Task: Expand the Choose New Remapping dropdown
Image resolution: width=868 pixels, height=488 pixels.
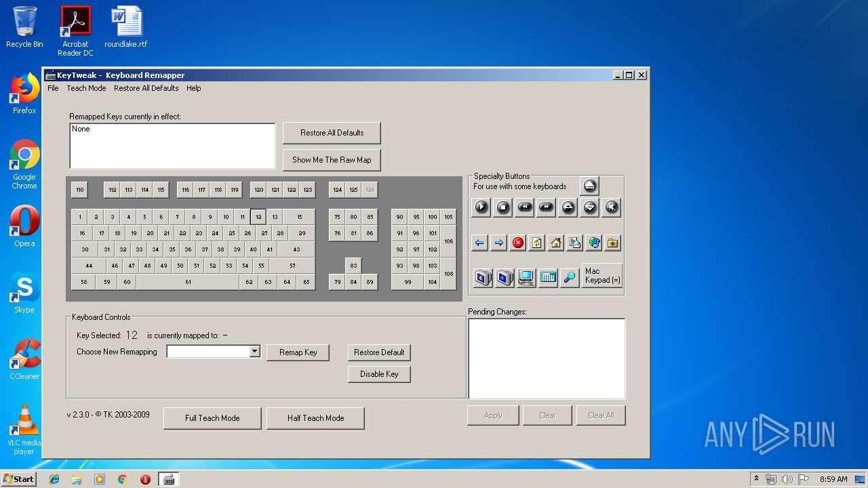Action: click(x=255, y=351)
